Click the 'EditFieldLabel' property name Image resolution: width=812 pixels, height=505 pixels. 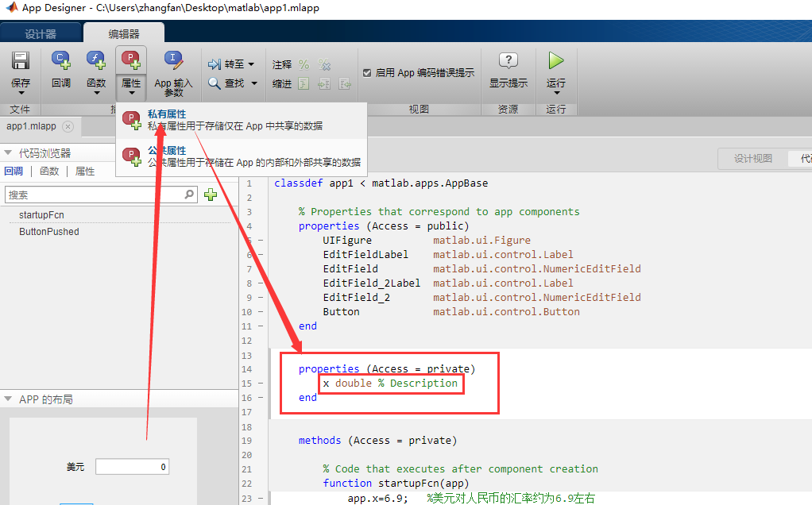[365, 255]
